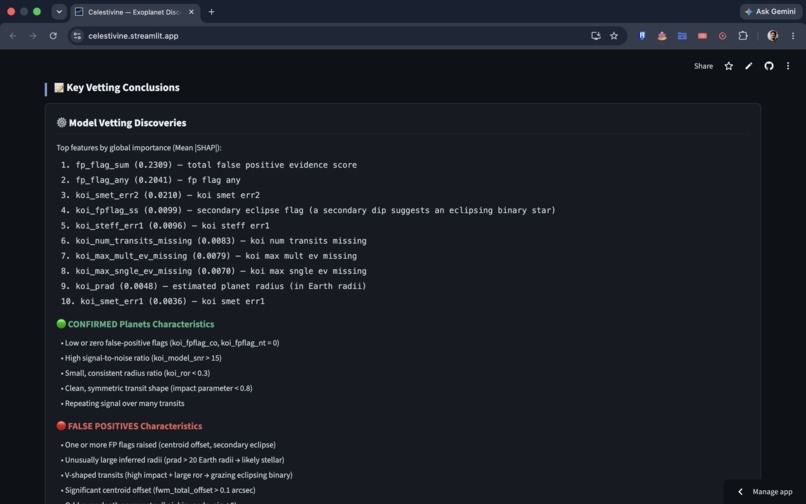Image resolution: width=806 pixels, height=504 pixels.
Task: Open the blue shield extension icon
Action: tap(642, 36)
